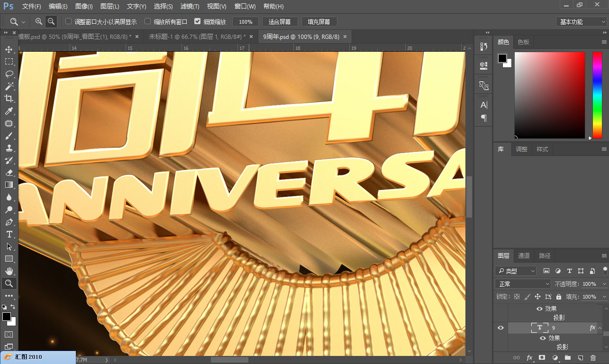Collapse layer 9 effects arrow beside fx
Viewport: 609px width, 364px height.
pos(600,328)
